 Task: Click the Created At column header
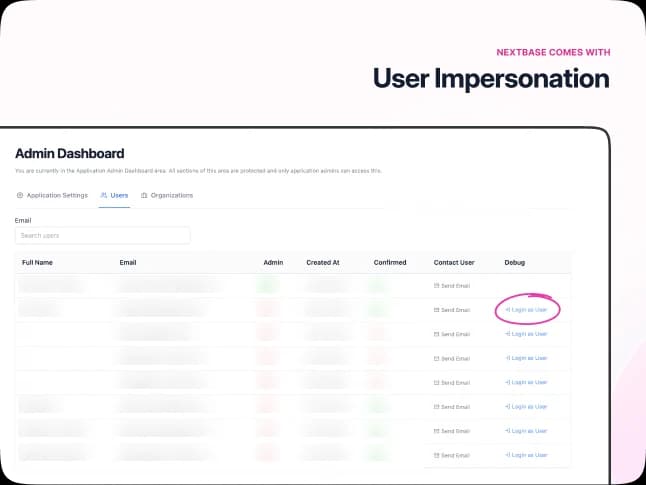pos(323,263)
